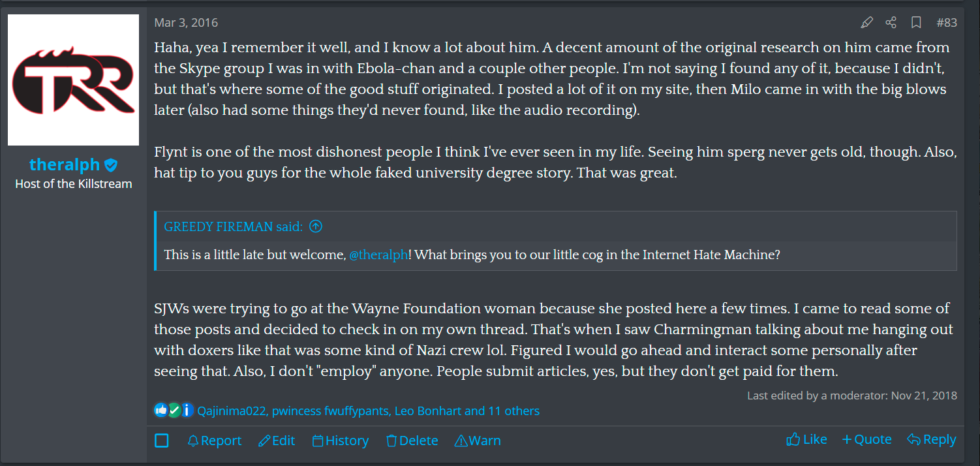Image resolution: width=980 pixels, height=466 pixels.
Task: Click theralph's avatar image
Action: [x=73, y=80]
